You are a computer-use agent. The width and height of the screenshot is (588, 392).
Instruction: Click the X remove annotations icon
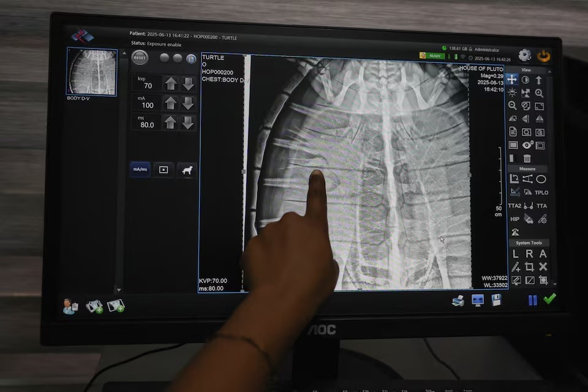(543, 266)
